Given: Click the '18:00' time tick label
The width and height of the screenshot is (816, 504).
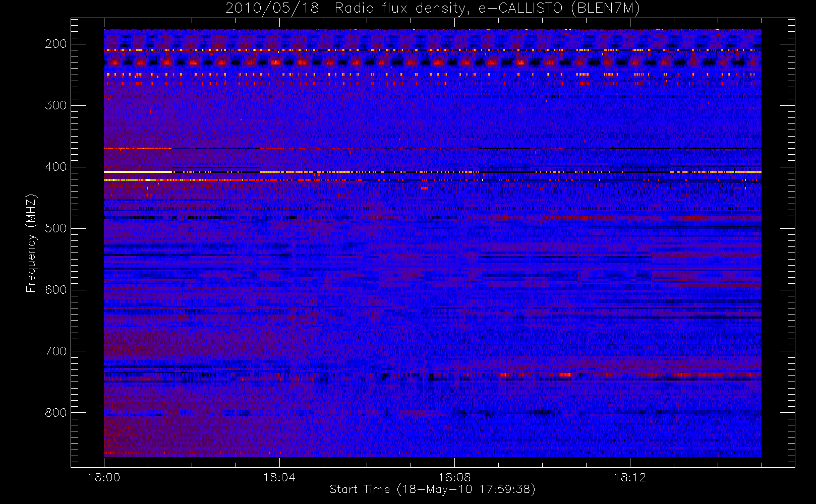Looking at the screenshot, I should pyautogui.click(x=104, y=477).
